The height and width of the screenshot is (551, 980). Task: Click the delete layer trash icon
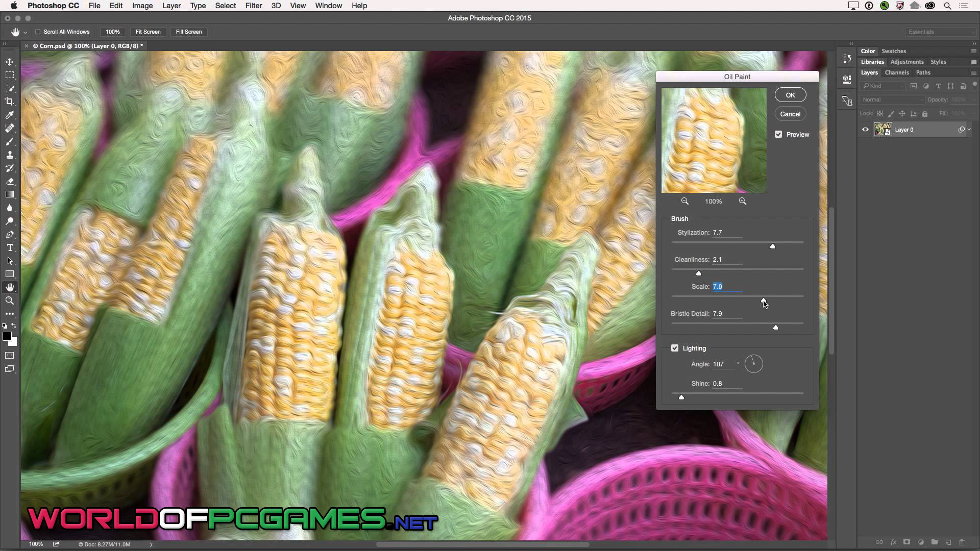click(x=962, y=542)
